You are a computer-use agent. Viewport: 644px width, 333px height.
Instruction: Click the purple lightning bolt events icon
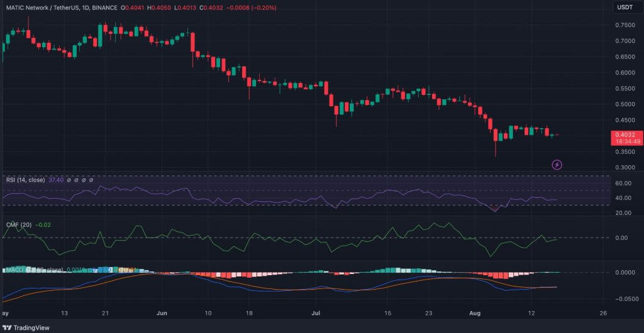(x=557, y=165)
